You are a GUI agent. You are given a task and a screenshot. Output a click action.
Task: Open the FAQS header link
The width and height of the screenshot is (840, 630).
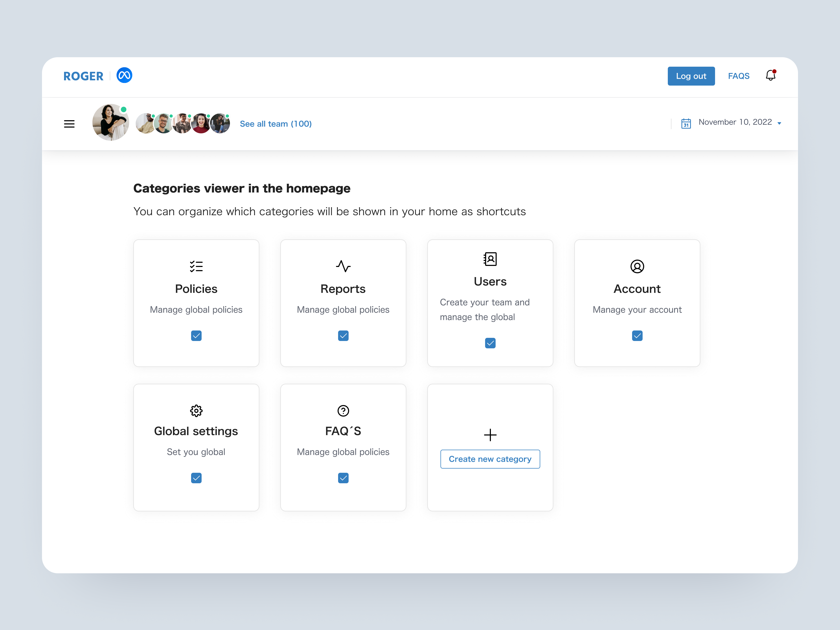pyautogui.click(x=738, y=76)
